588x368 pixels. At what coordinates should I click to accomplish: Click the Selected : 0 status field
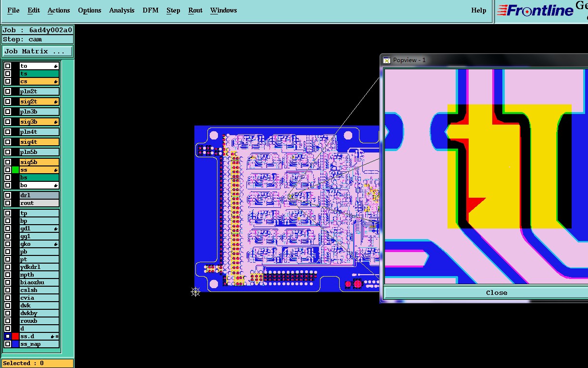coord(38,363)
